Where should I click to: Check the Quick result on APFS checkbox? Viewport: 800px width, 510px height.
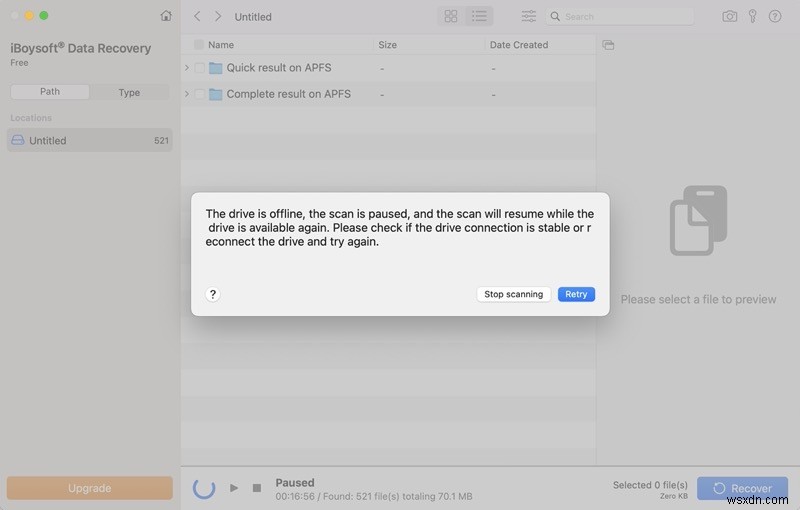pyautogui.click(x=199, y=68)
